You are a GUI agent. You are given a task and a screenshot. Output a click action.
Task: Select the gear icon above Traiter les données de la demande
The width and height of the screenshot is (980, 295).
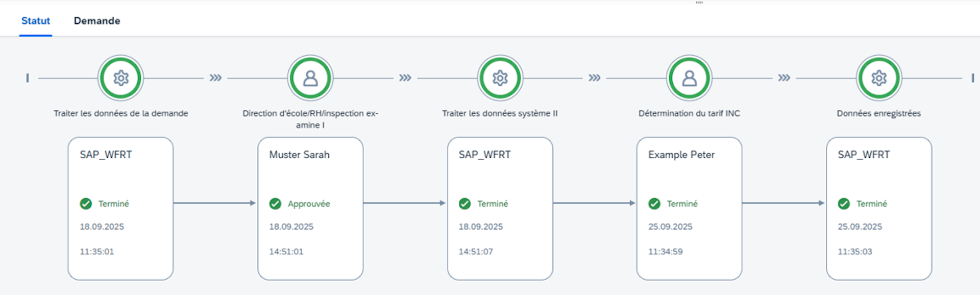[121, 78]
